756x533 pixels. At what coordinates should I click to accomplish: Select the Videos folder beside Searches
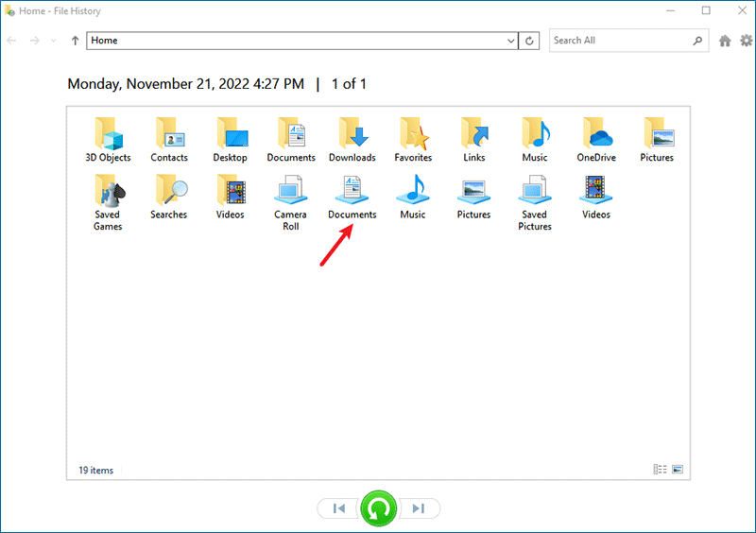[231, 197]
